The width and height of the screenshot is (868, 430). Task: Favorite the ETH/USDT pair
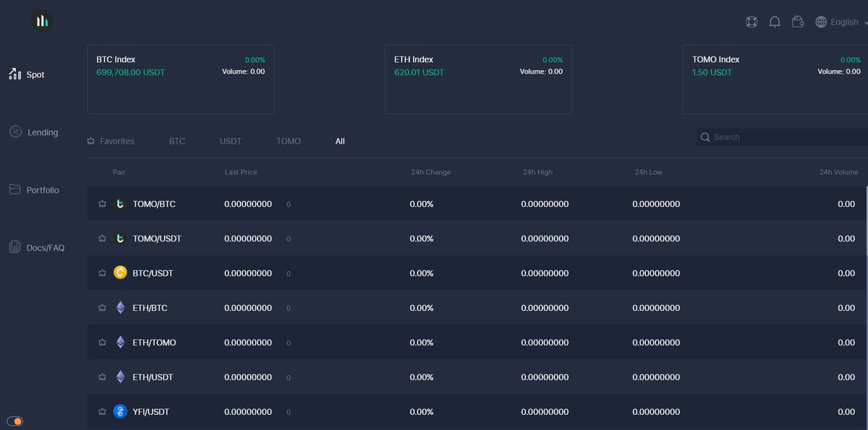pos(102,377)
